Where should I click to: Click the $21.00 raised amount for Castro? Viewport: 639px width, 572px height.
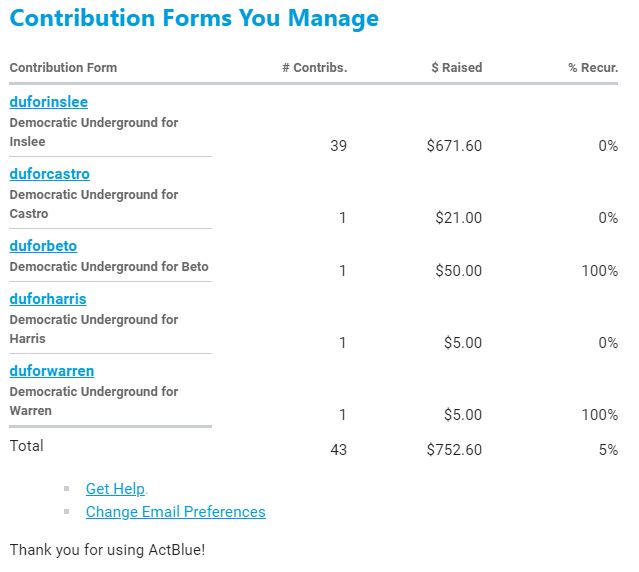458,218
